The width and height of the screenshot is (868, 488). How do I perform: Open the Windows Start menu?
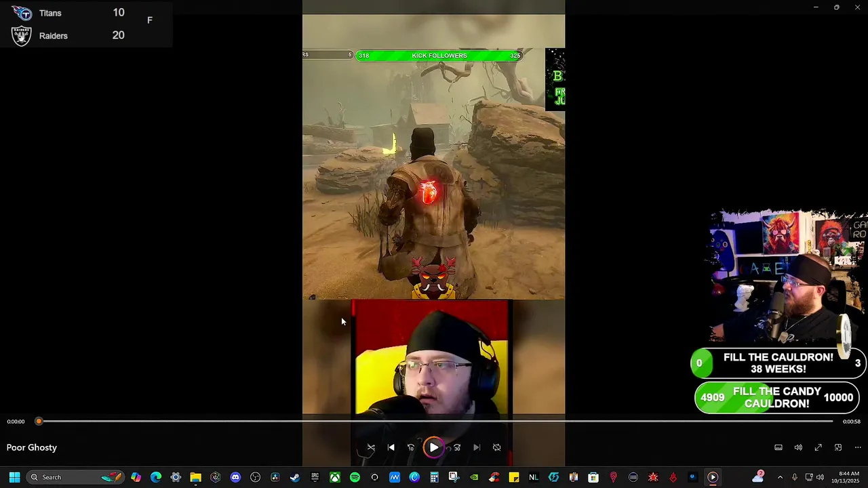(14, 477)
